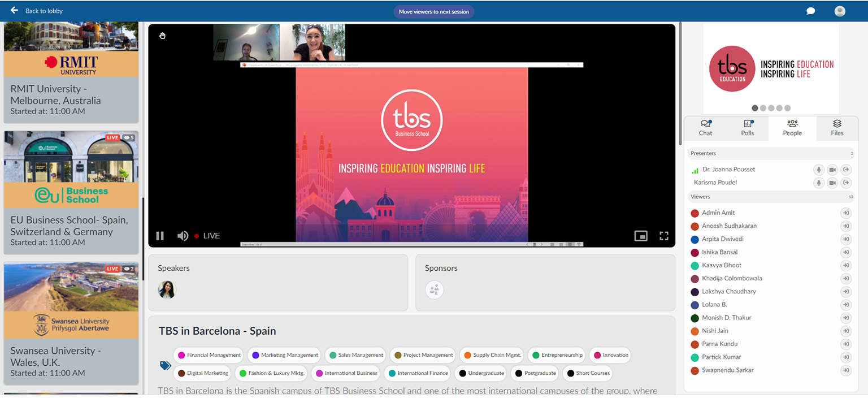Click the arrow icon beside Aneesh Sudhakaran

[x=846, y=226]
